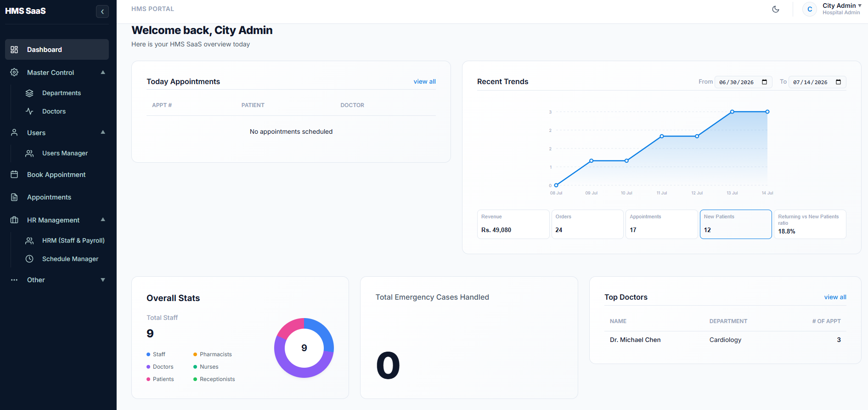
Task: Click the Schedule Manager clock icon
Action: coord(29,259)
